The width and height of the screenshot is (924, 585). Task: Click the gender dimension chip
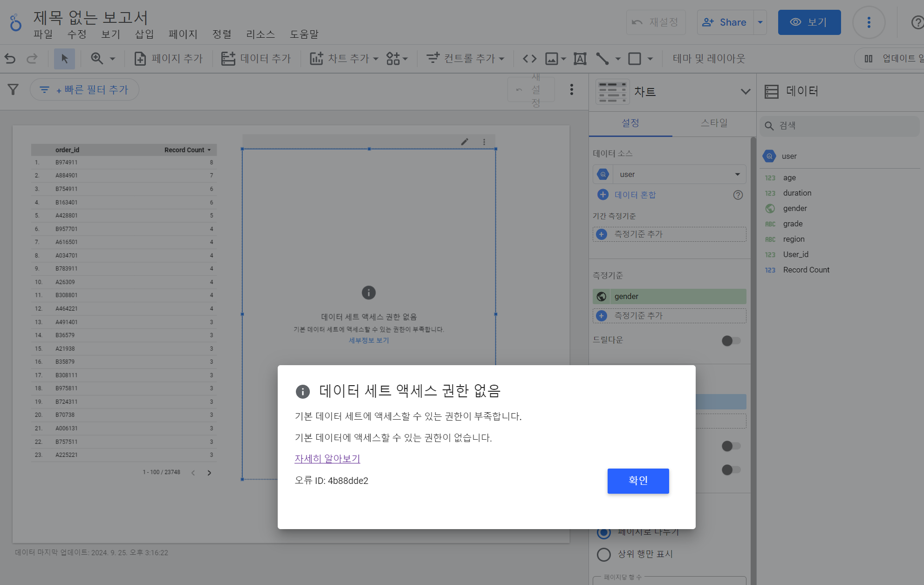point(670,296)
